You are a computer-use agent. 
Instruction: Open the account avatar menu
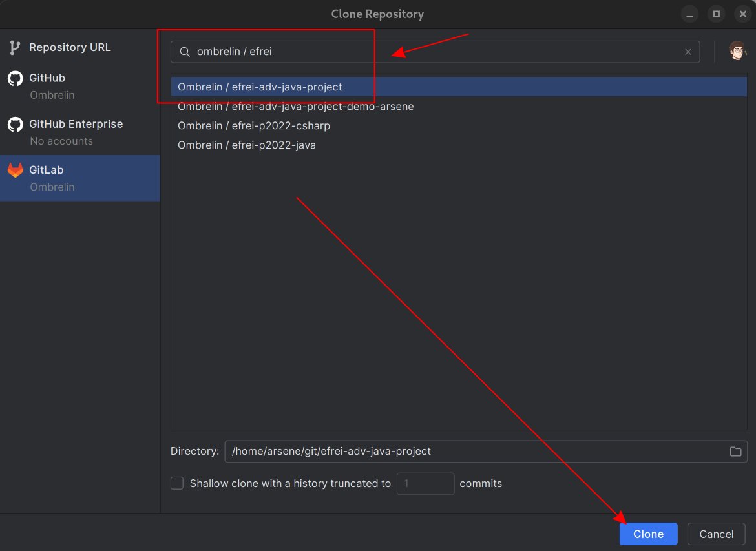[737, 50]
